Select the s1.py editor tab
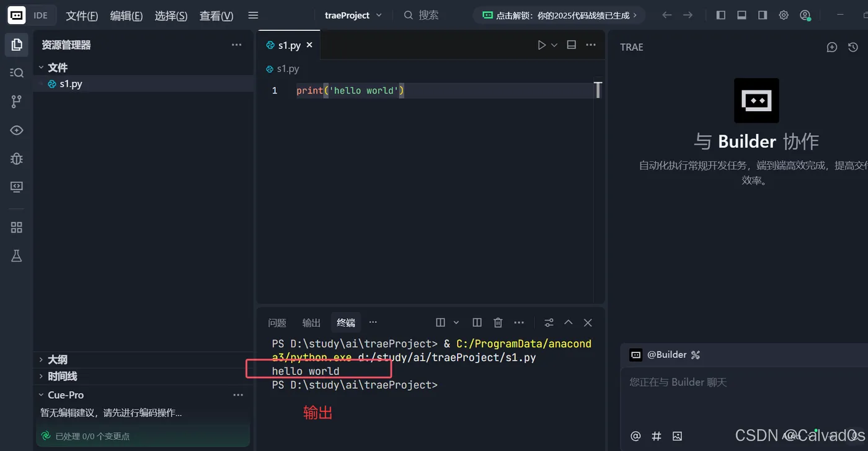 288,45
